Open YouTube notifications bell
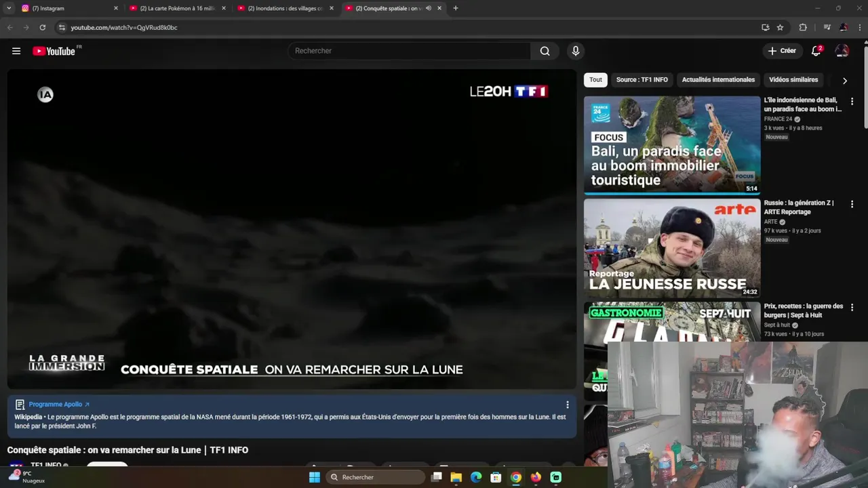This screenshot has width=868, height=488. (x=816, y=51)
